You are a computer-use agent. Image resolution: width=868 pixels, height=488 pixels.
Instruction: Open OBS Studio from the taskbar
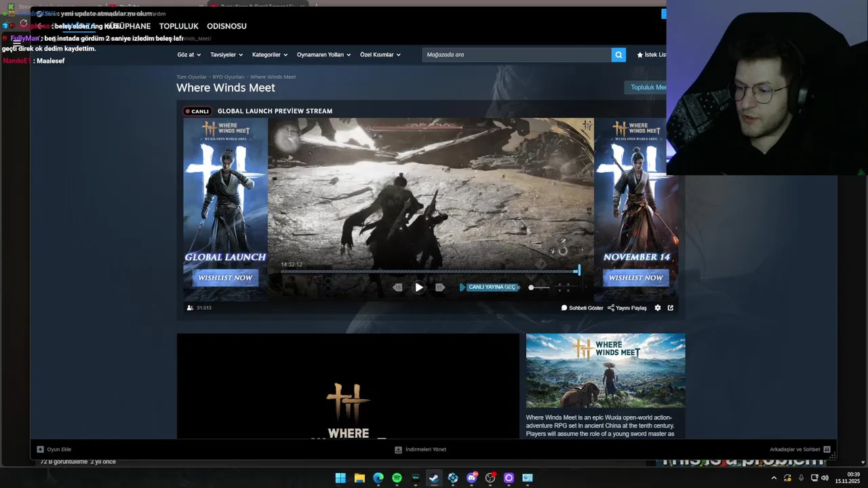point(490,478)
